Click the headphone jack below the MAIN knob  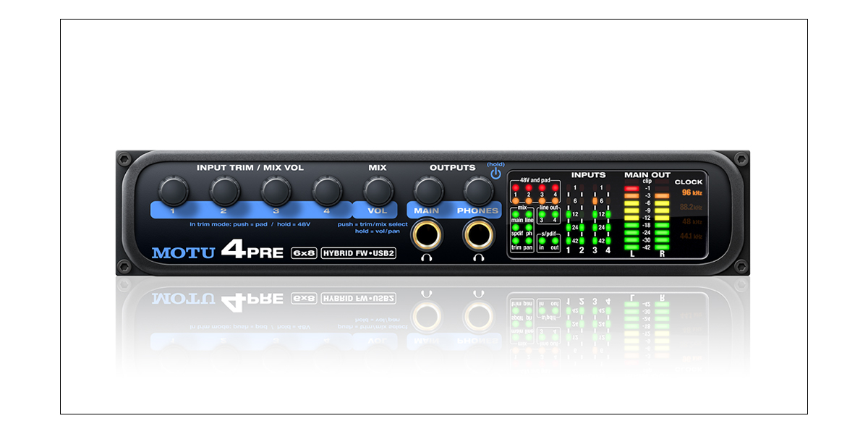tap(427, 235)
